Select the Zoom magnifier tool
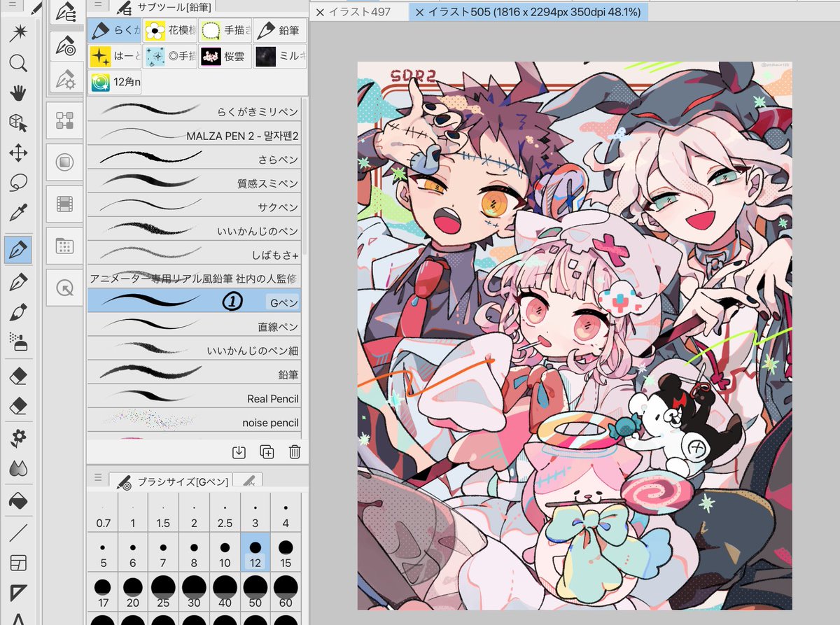The height and width of the screenshot is (625, 840). (x=18, y=64)
